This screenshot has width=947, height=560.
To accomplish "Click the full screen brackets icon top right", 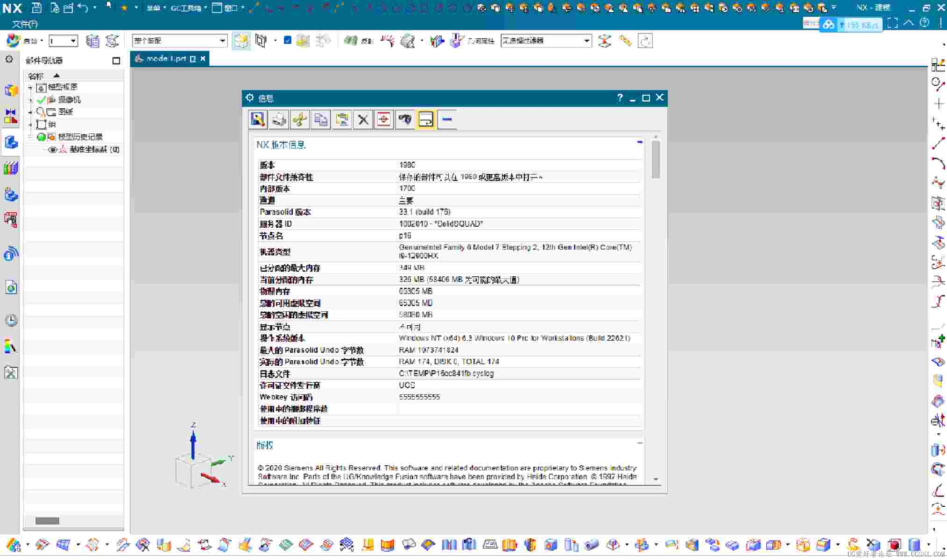I will point(892,23).
